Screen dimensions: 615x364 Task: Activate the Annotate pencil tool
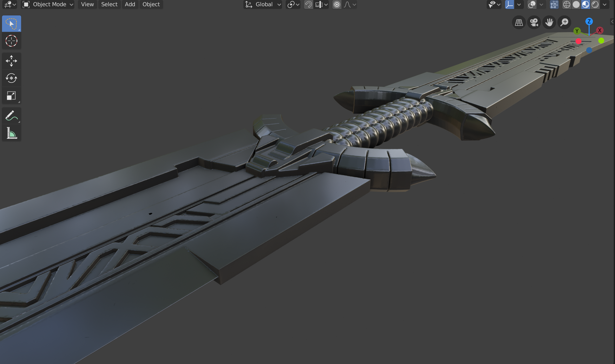11,116
